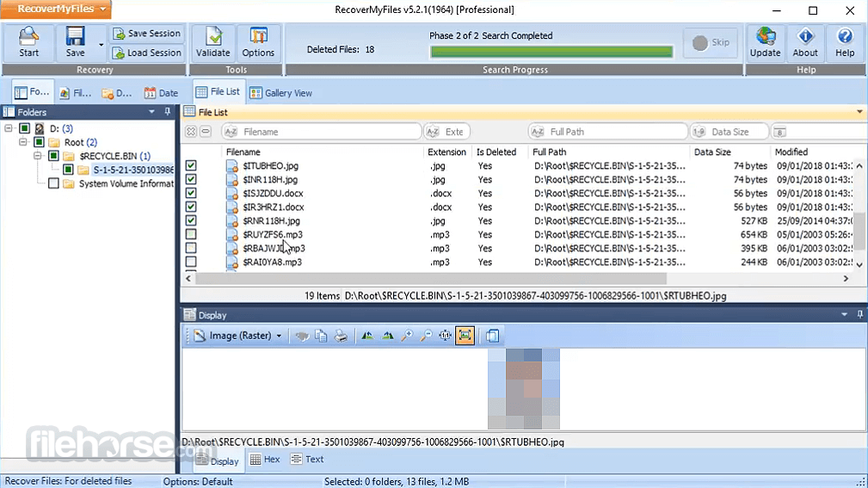Click the print image icon
868x488 pixels.
tap(341, 336)
